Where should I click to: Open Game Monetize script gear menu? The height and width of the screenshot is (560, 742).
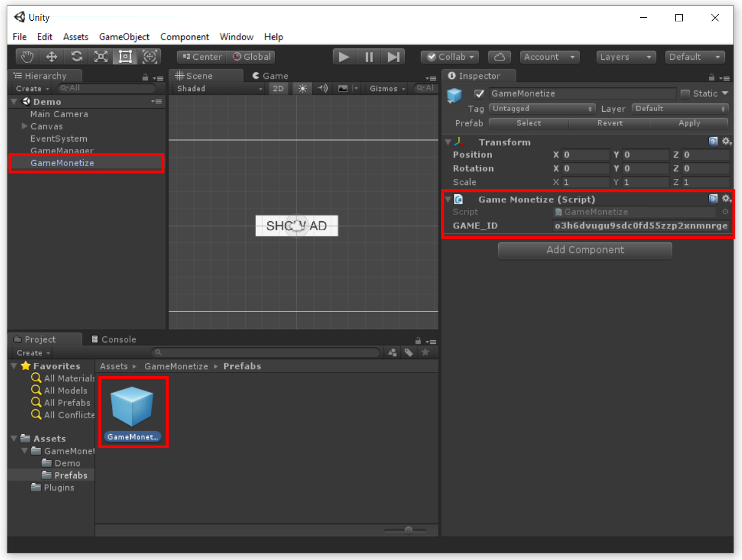[x=726, y=199]
